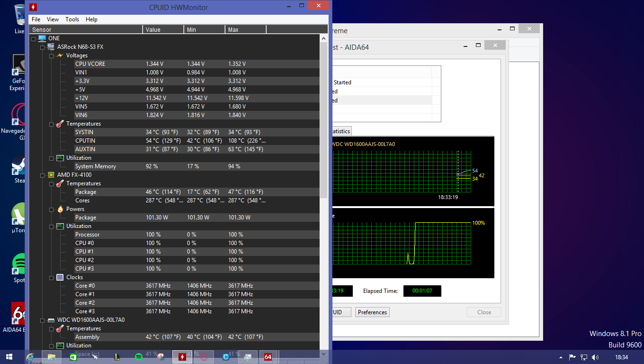
Task: Collapse the ONE root node
Action: [34, 38]
